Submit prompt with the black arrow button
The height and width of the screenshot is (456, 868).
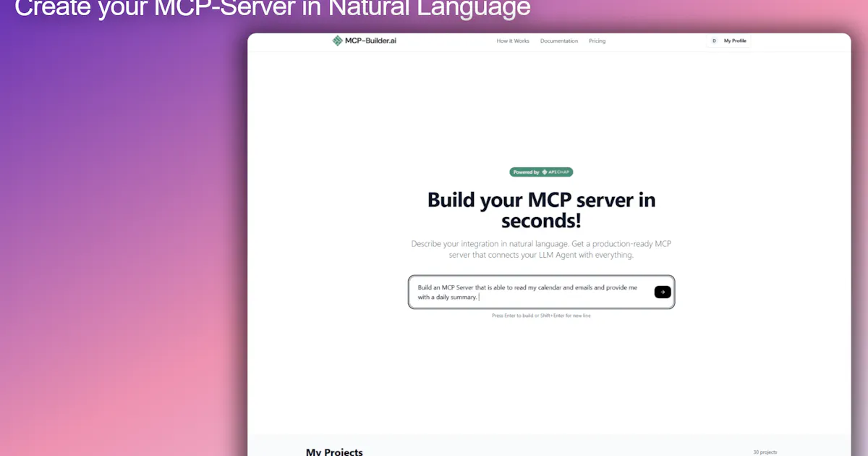pos(663,292)
